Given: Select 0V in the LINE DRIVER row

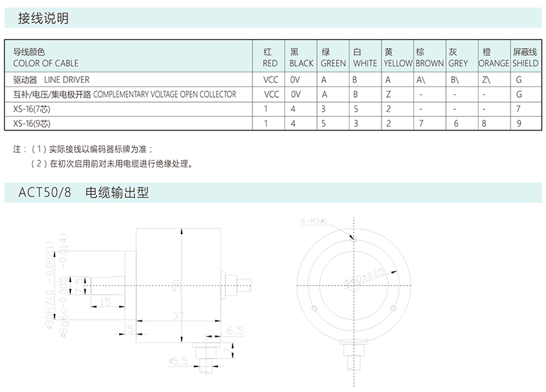Looking at the screenshot, I should point(295,79).
